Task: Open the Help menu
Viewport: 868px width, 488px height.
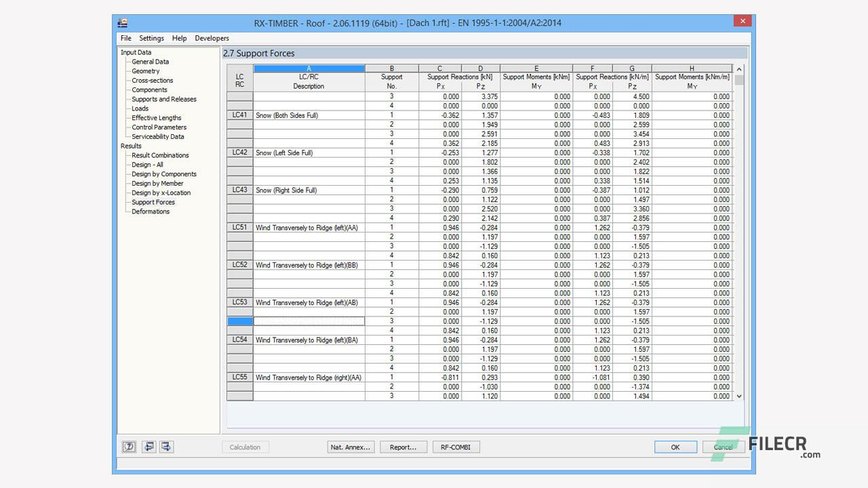Action: pyautogui.click(x=179, y=38)
